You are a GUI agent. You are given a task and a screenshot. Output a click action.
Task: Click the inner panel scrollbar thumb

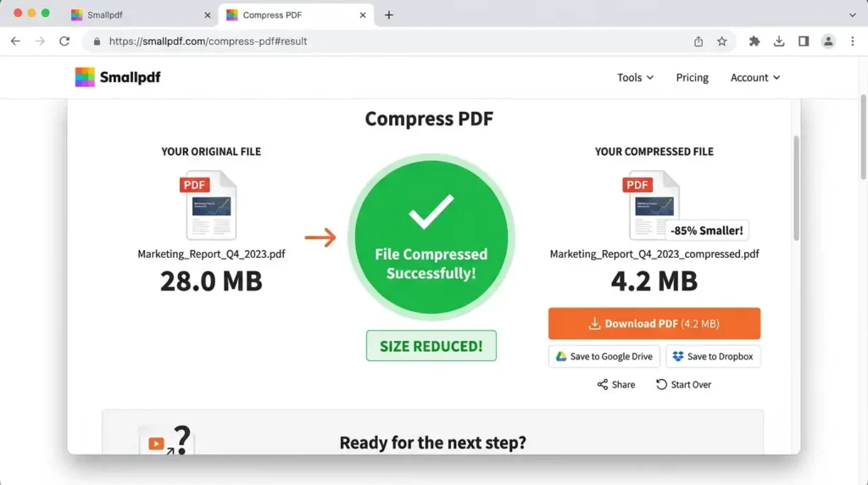pyautogui.click(x=797, y=188)
